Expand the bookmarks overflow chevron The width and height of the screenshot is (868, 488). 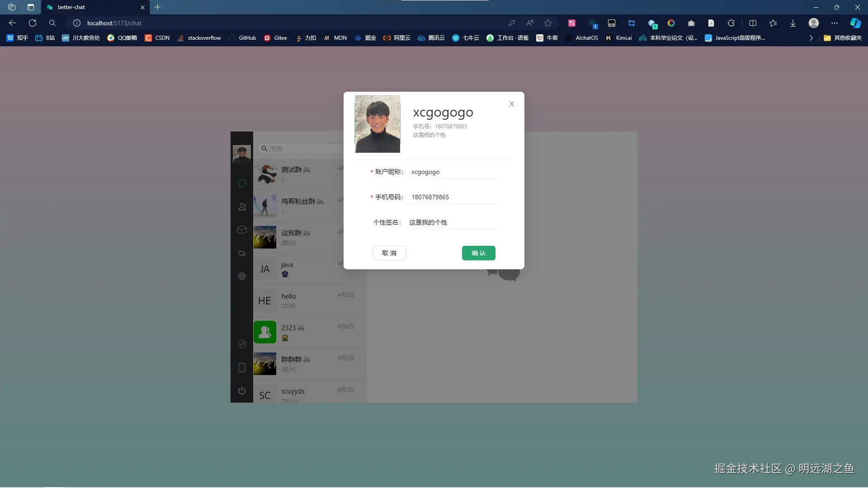[811, 38]
